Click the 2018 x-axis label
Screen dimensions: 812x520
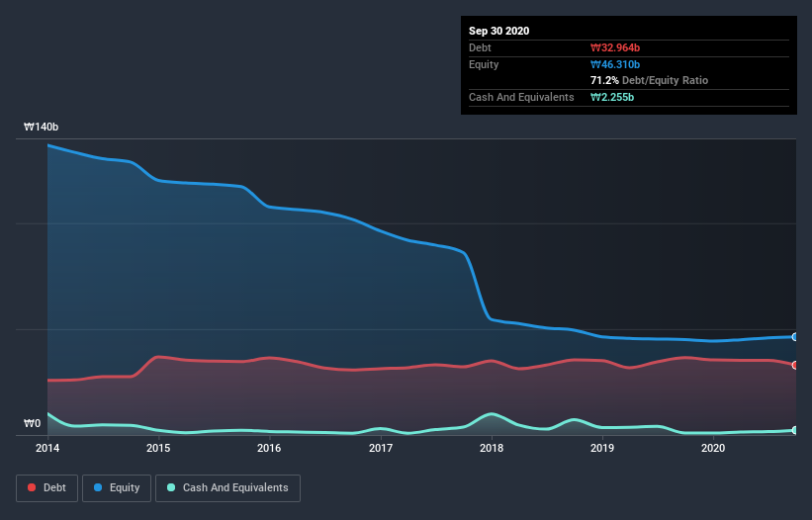click(491, 448)
